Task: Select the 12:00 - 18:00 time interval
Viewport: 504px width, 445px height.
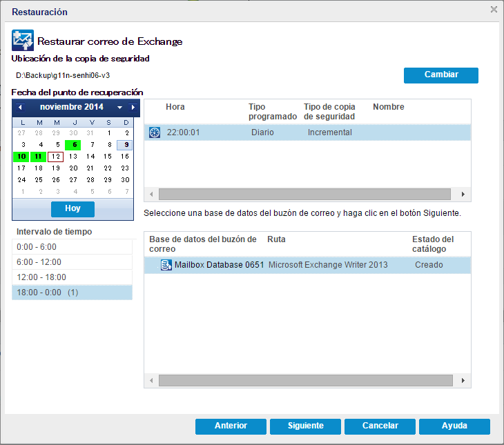Action: point(72,277)
